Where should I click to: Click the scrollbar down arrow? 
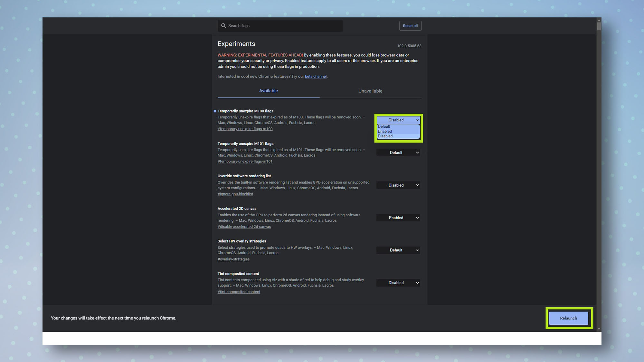pos(599,329)
